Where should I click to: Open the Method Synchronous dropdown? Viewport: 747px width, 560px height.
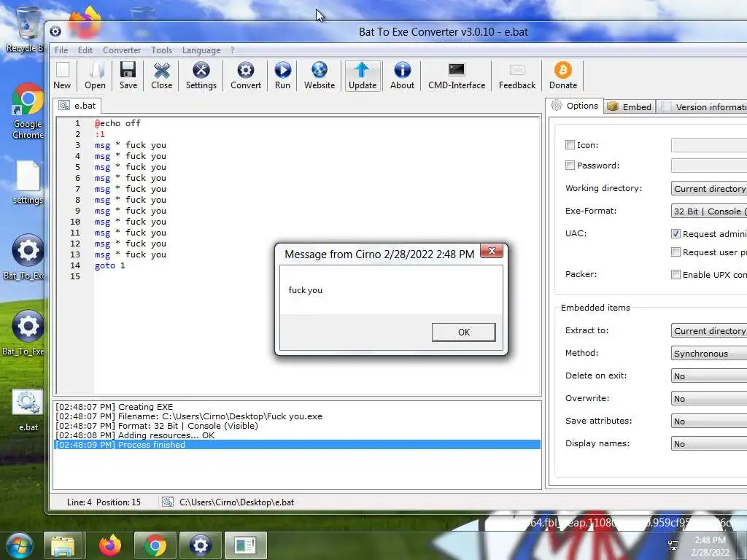click(709, 354)
